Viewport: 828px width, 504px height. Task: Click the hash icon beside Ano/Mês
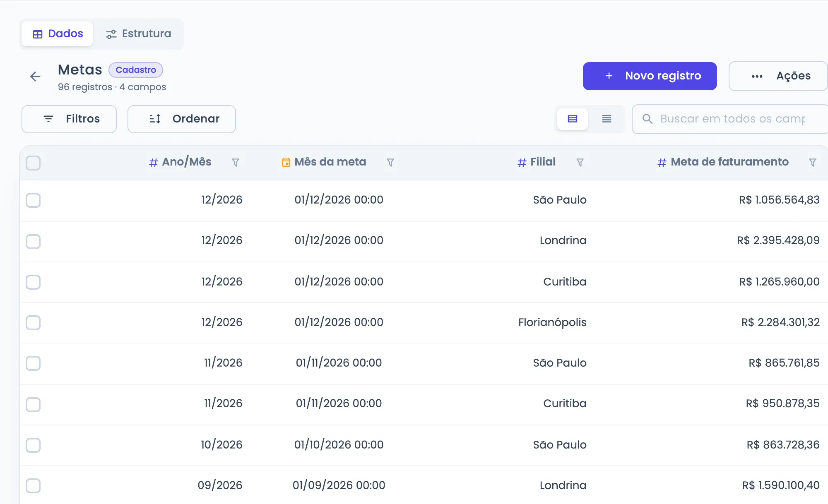154,163
